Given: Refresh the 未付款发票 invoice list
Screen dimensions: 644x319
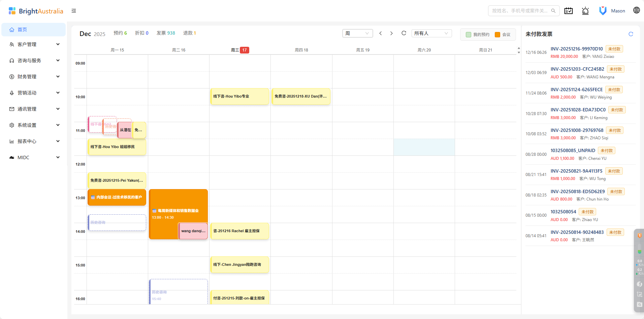Looking at the screenshot, I should click(631, 34).
